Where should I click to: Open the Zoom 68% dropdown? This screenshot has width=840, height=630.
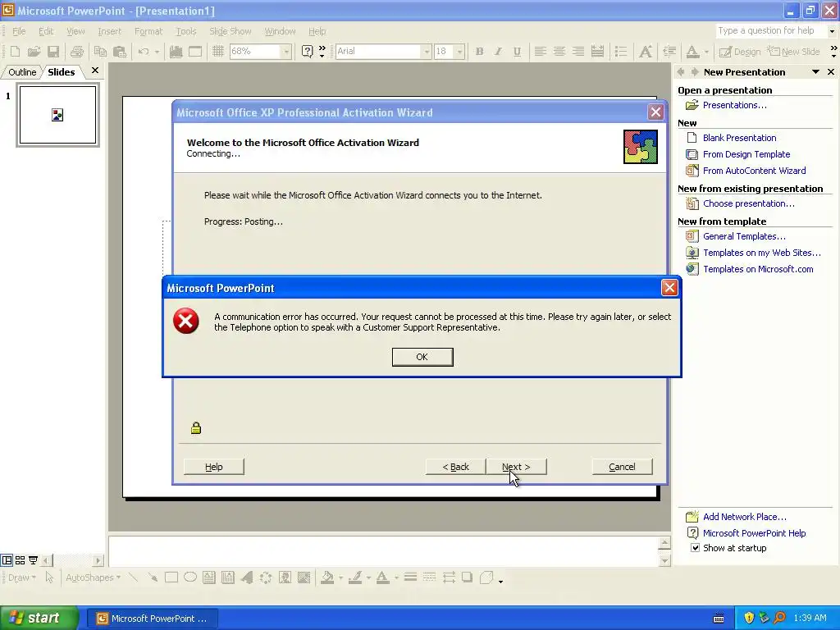pyautogui.click(x=286, y=52)
